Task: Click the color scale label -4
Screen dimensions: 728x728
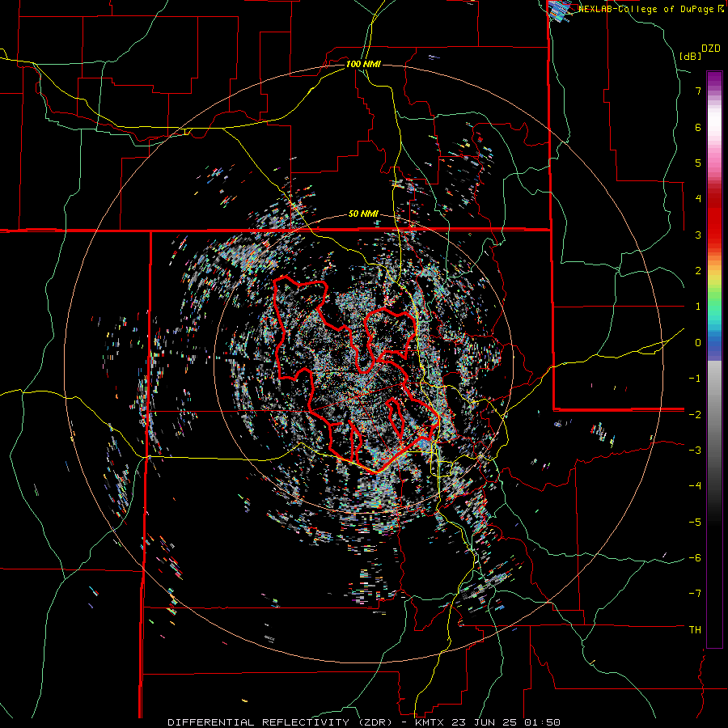Action: pos(695,485)
